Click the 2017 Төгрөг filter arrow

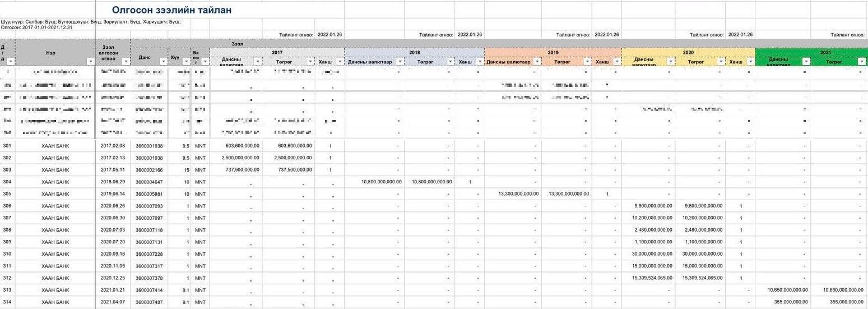(x=309, y=61)
